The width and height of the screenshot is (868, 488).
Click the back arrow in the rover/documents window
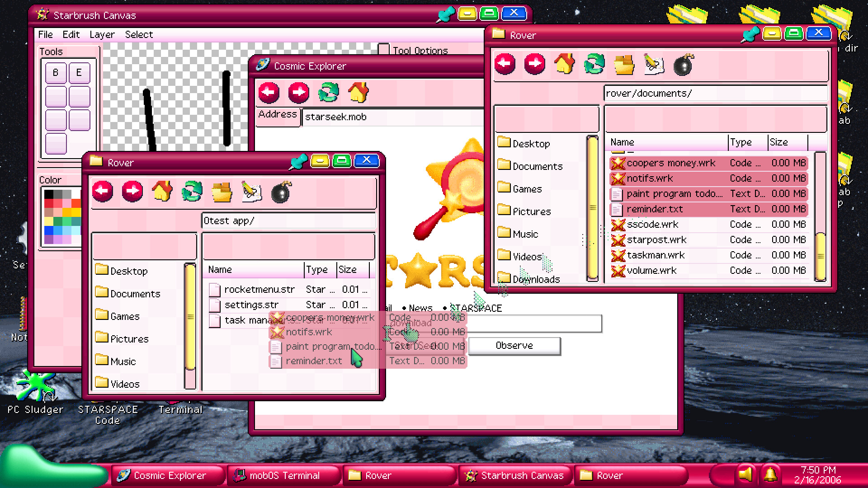(x=506, y=65)
